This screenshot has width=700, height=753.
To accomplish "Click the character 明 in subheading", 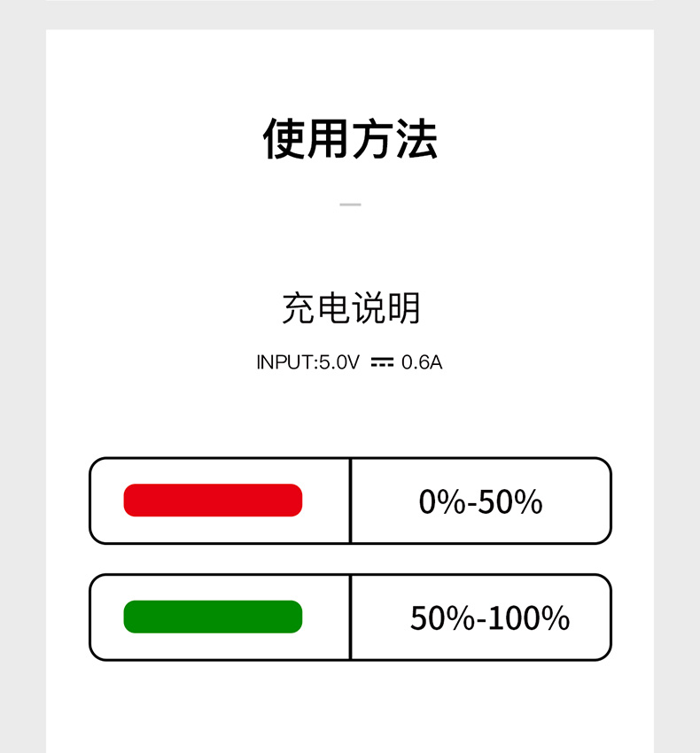I will pyautogui.click(x=405, y=307).
